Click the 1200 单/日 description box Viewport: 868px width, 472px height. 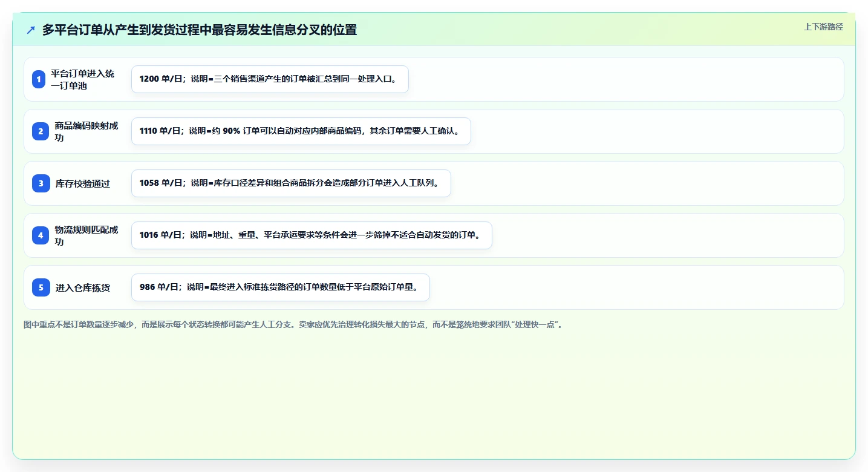[x=270, y=79]
